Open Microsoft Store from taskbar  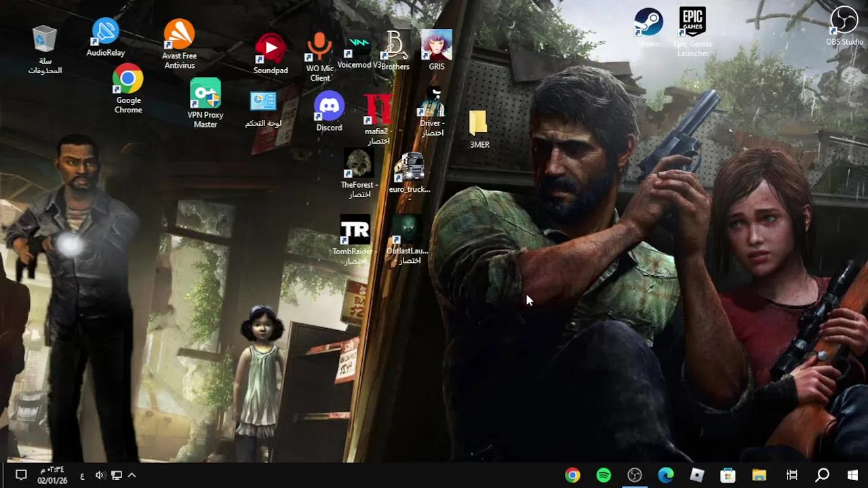pos(728,475)
